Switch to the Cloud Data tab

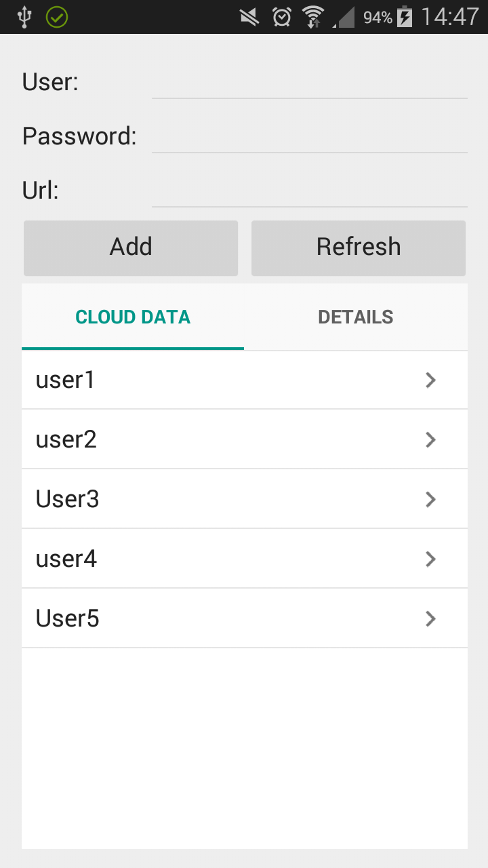133,317
